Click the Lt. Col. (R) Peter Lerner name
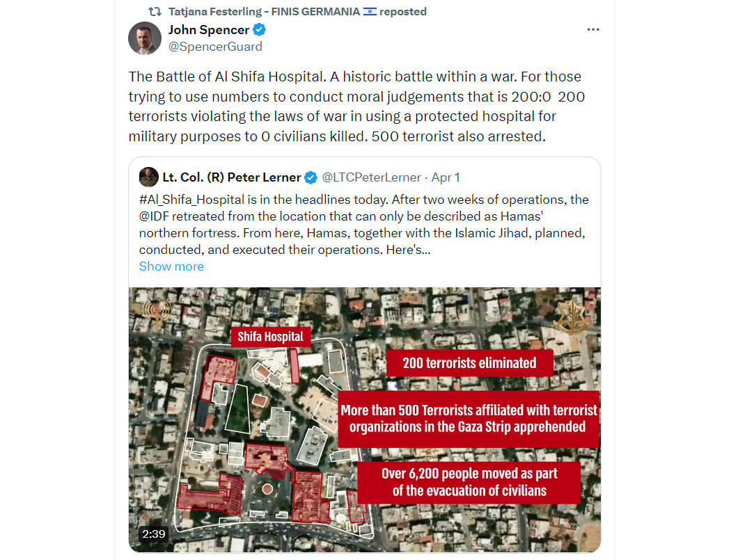Screen dimensions: 731x560 [x=232, y=177]
